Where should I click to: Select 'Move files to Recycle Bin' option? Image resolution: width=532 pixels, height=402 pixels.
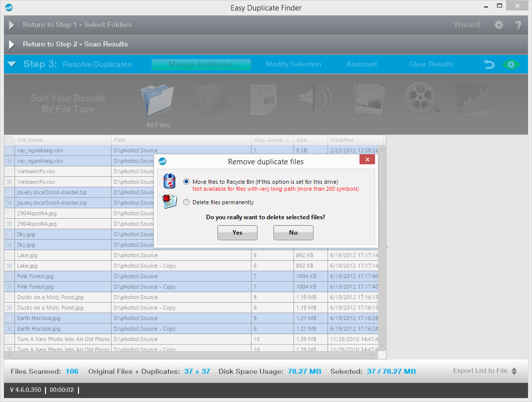185,182
